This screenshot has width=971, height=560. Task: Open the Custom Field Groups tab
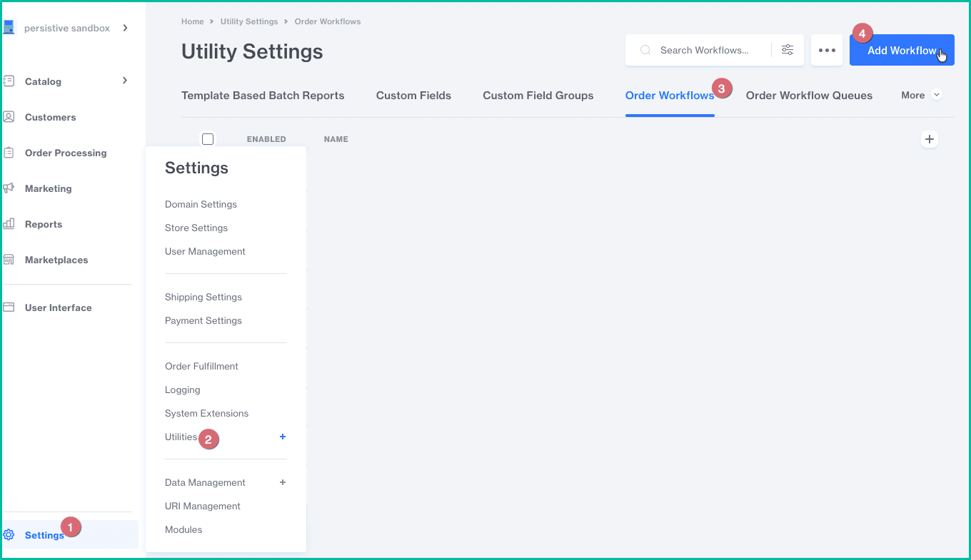538,96
